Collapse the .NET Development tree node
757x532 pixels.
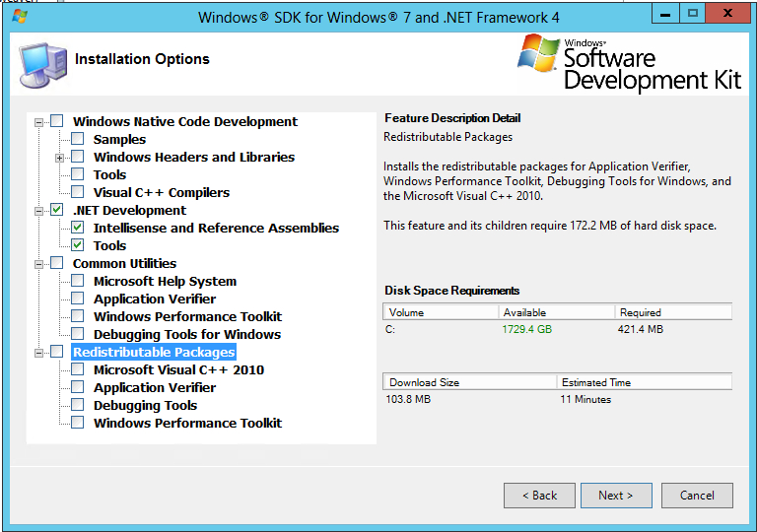[39, 211]
